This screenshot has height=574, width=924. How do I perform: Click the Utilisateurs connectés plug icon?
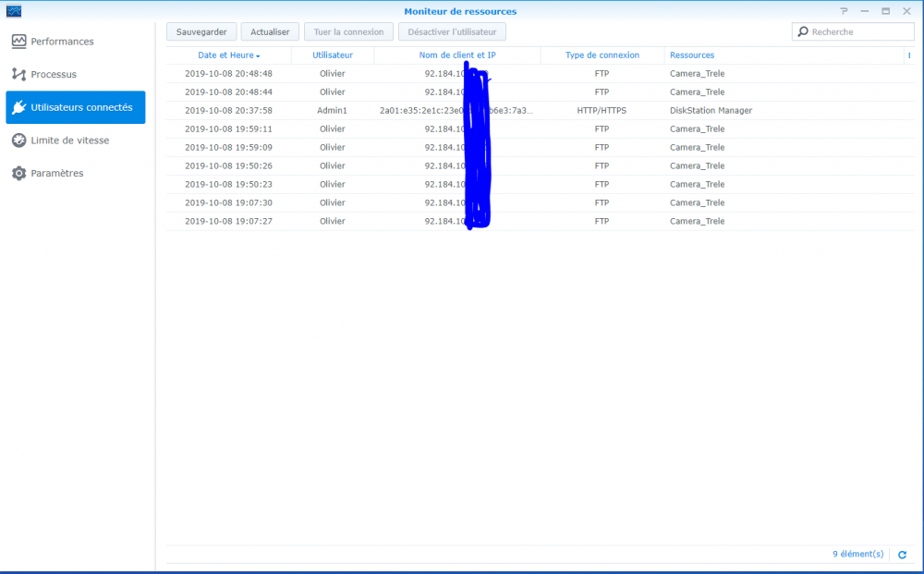(x=18, y=107)
